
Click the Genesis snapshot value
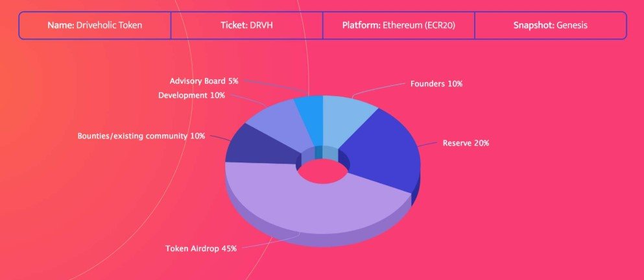[572, 25]
